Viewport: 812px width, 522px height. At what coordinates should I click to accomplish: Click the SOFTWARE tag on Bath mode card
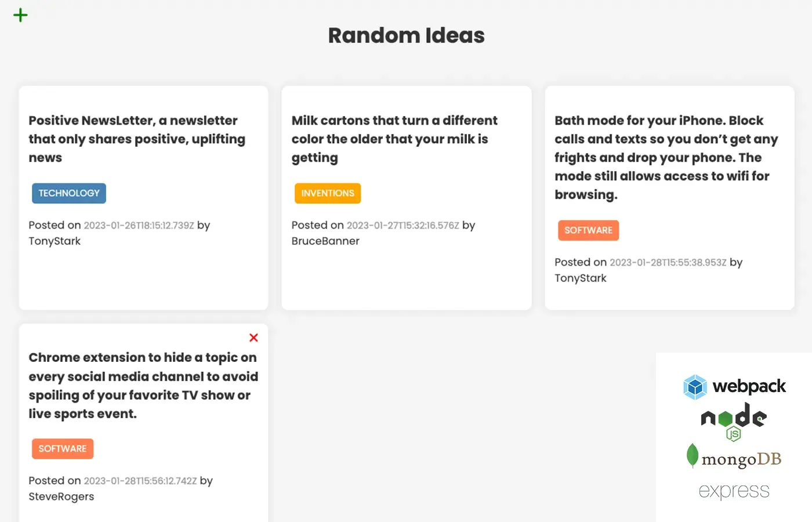[588, 230]
